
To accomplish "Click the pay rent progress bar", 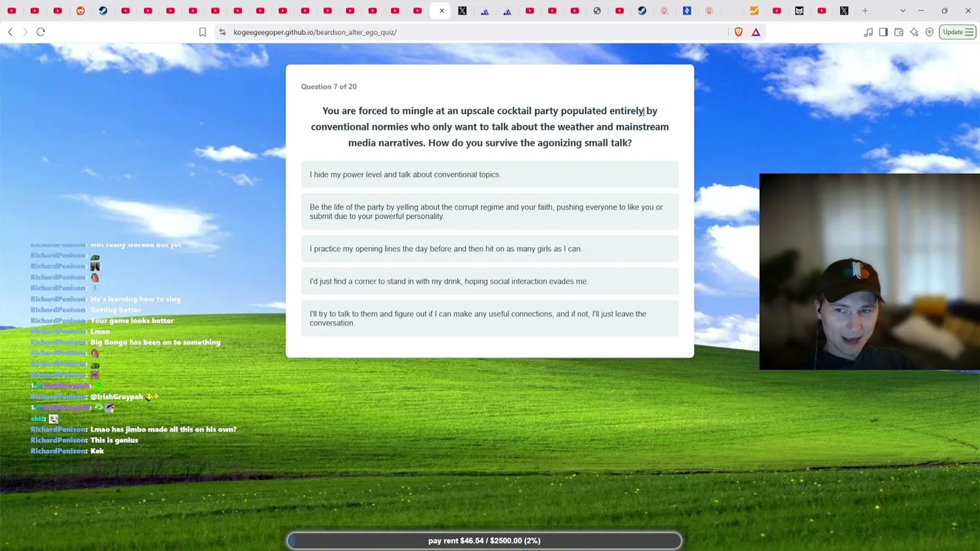I will [484, 540].
